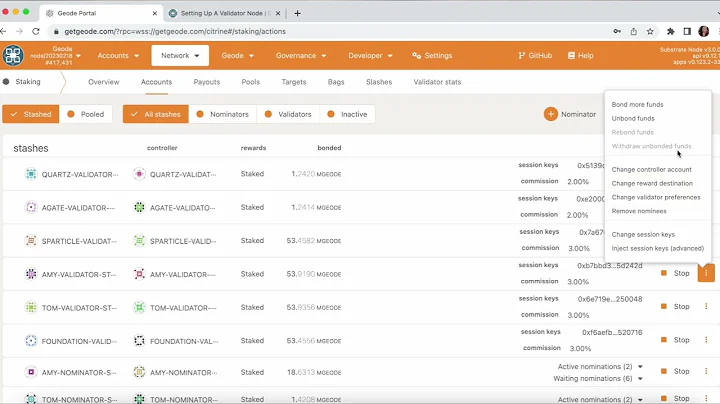Stop the FOUNDATION-VALIDATOR stash
Image resolution: width=720 pixels, height=404 pixels.
[675, 340]
